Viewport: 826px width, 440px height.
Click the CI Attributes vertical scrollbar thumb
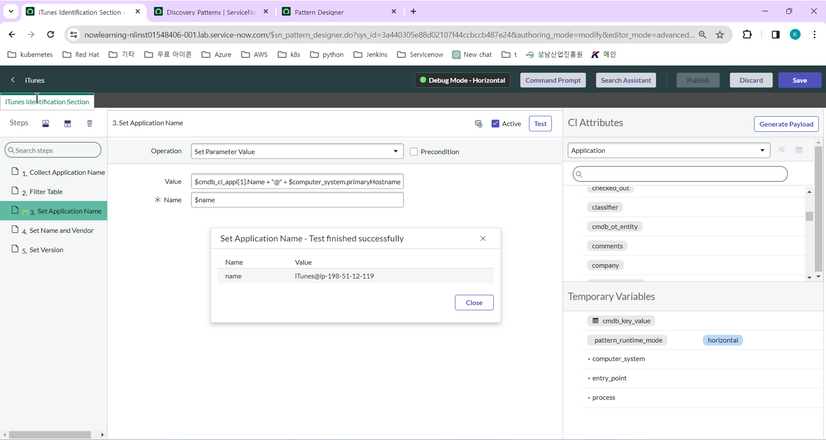(x=809, y=216)
